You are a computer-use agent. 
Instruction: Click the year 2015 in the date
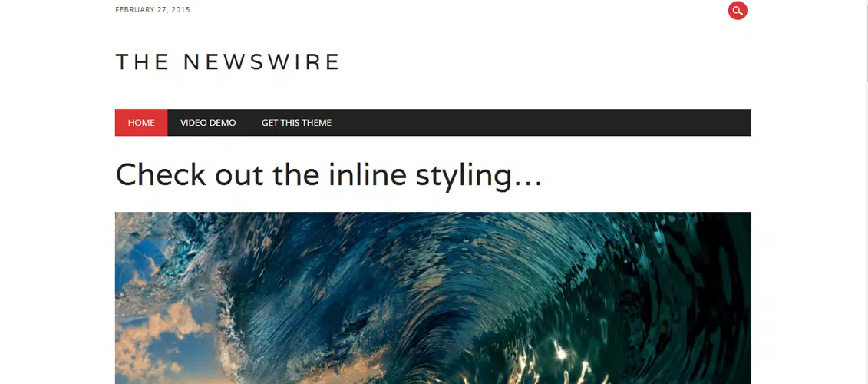coord(180,9)
